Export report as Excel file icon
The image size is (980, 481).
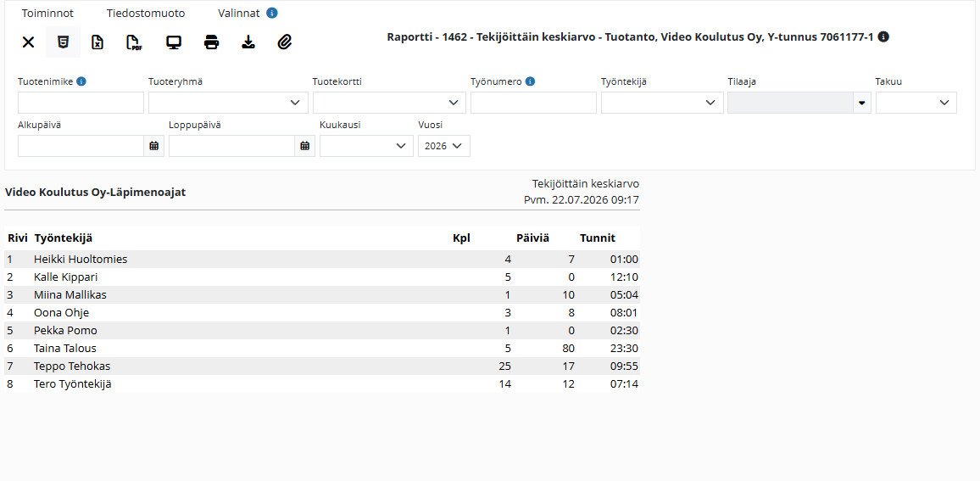(97, 42)
